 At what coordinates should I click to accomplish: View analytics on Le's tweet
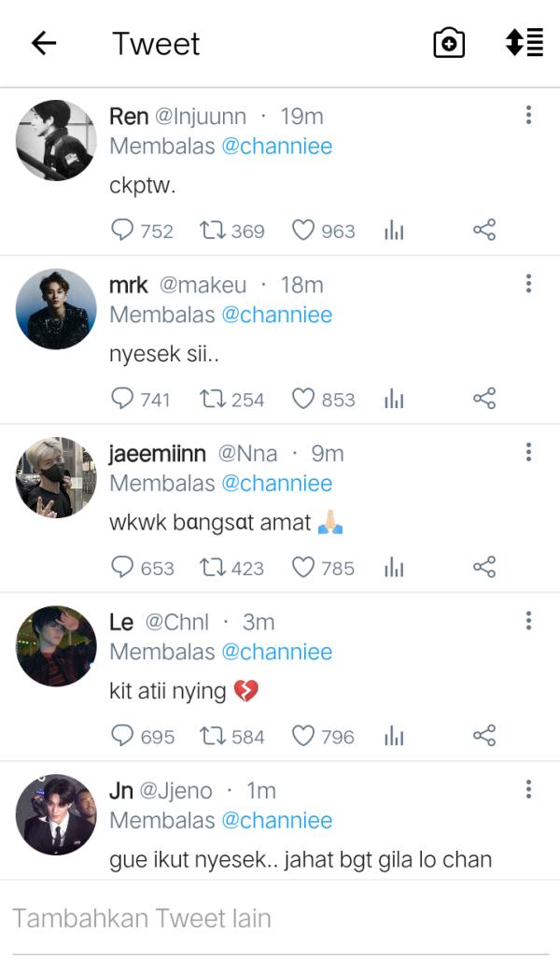pyautogui.click(x=394, y=737)
